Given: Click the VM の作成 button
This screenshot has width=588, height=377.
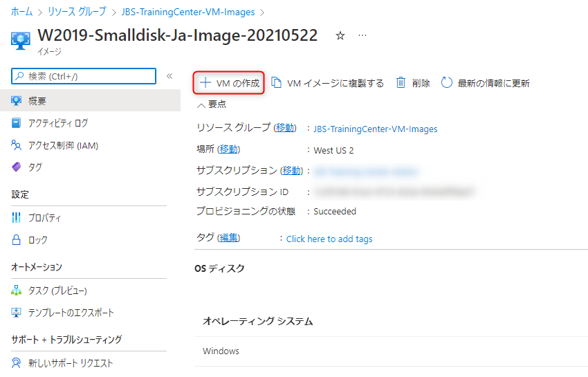Looking at the screenshot, I should 229,83.
